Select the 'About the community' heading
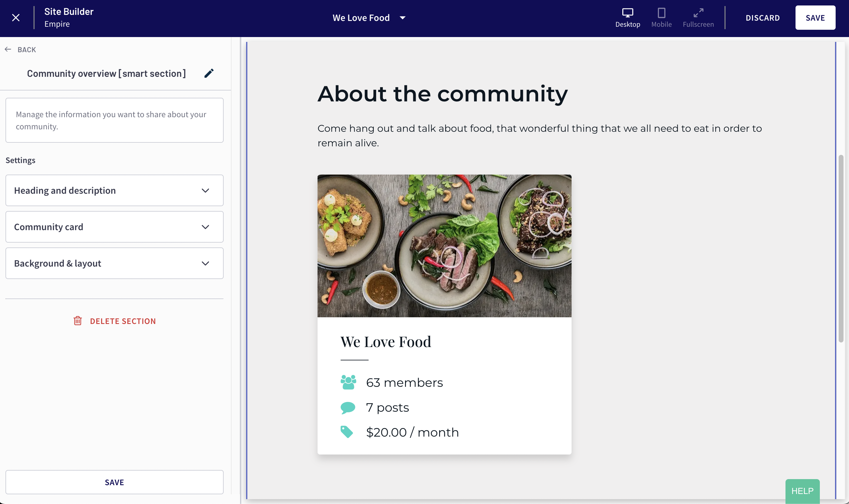Viewport: 849px width, 504px height. 442,94
